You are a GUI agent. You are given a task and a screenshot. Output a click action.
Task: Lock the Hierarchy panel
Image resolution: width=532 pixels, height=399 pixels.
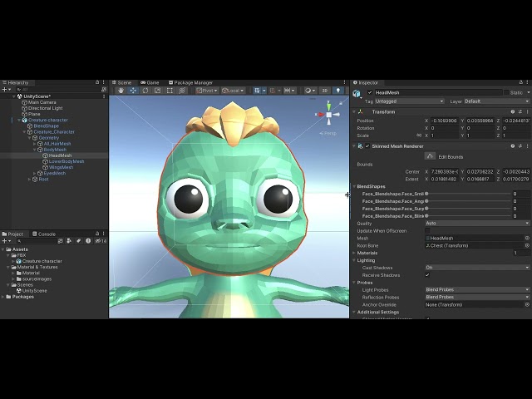pos(97,82)
